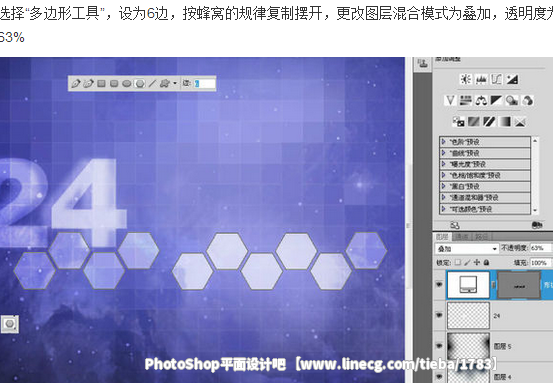Screen dimensions: 553x383
Task: Click presets list scroll up arrow
Action: tap(535, 141)
